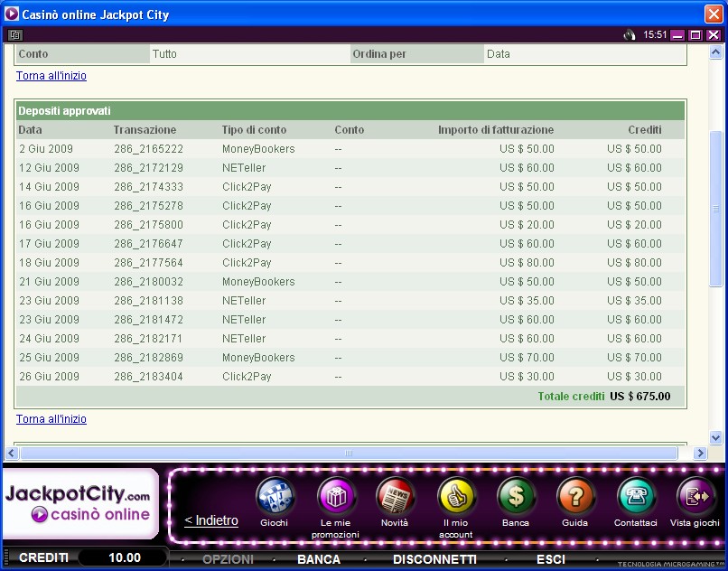Select transaction 286_2183404
This screenshot has width=728, height=571.
148,377
